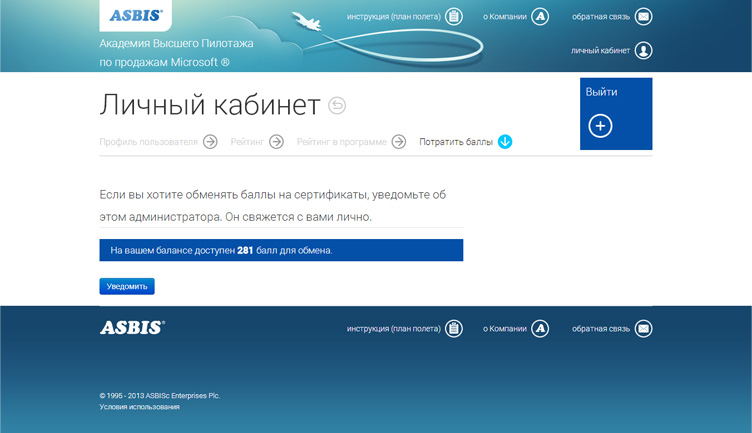Click the arrow icon after 'Профиль пользователя'

pos(210,142)
